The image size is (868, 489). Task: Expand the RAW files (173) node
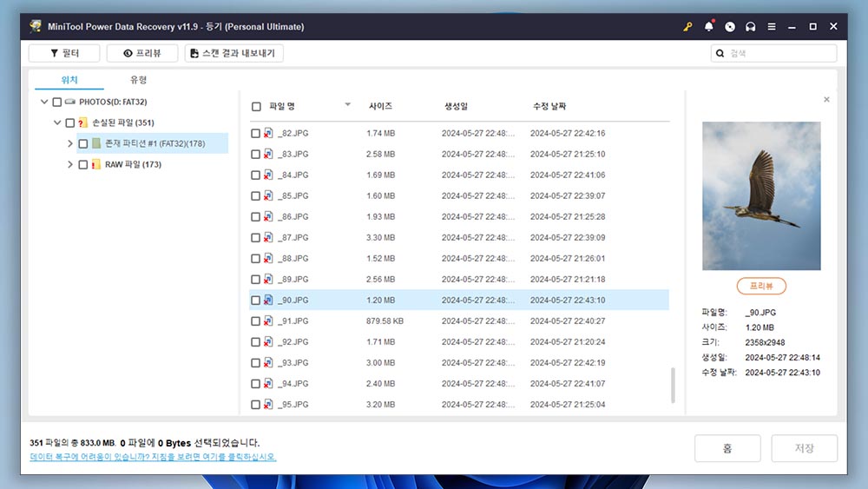click(x=70, y=164)
